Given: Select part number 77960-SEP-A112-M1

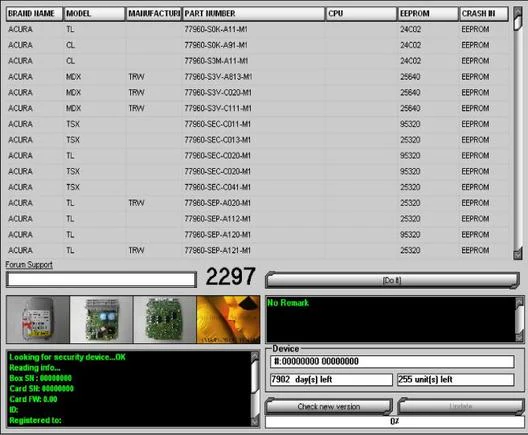Looking at the screenshot, I should coord(218,219).
